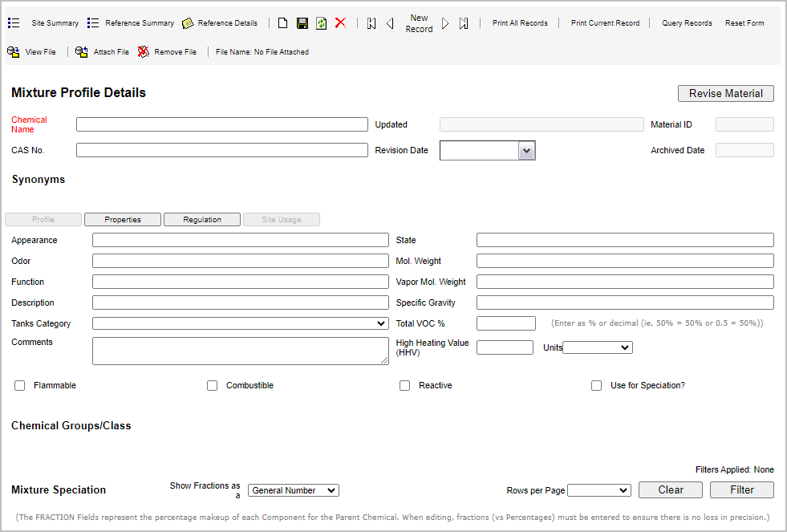This screenshot has height=532, width=787.
Task: Open the Show Fractions as dropdown
Action: 293,490
